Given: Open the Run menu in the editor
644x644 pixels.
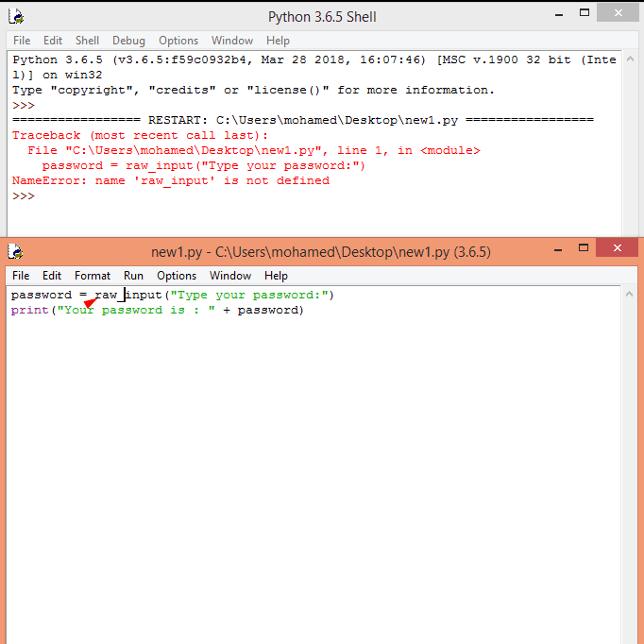Looking at the screenshot, I should (133, 276).
